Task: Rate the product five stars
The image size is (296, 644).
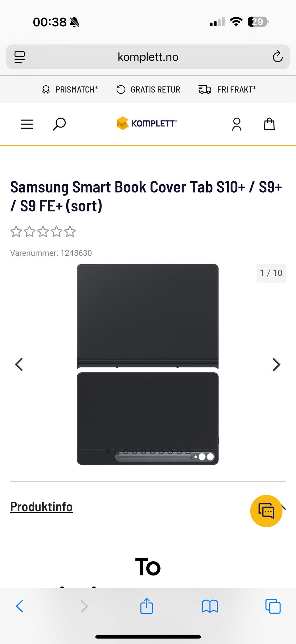Action: click(70, 232)
